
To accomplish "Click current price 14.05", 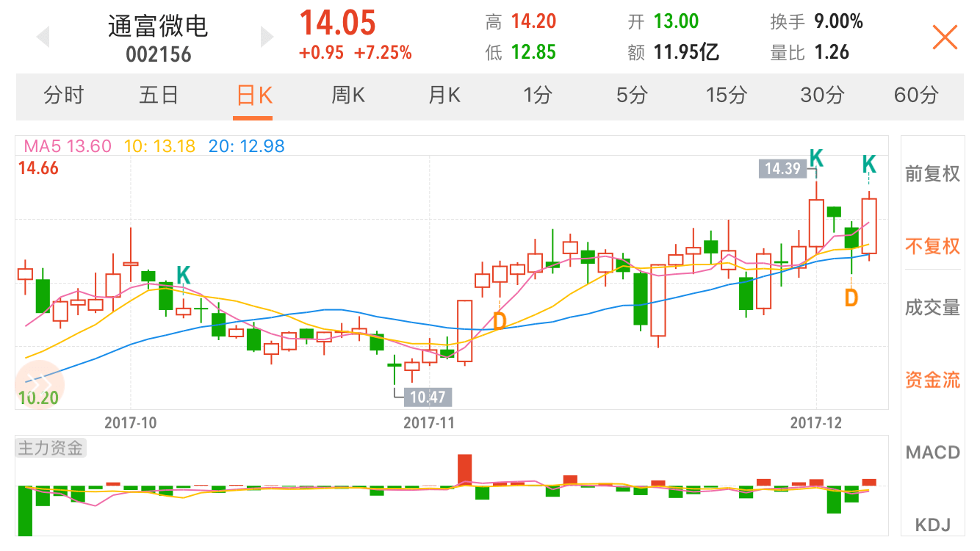I will [338, 22].
